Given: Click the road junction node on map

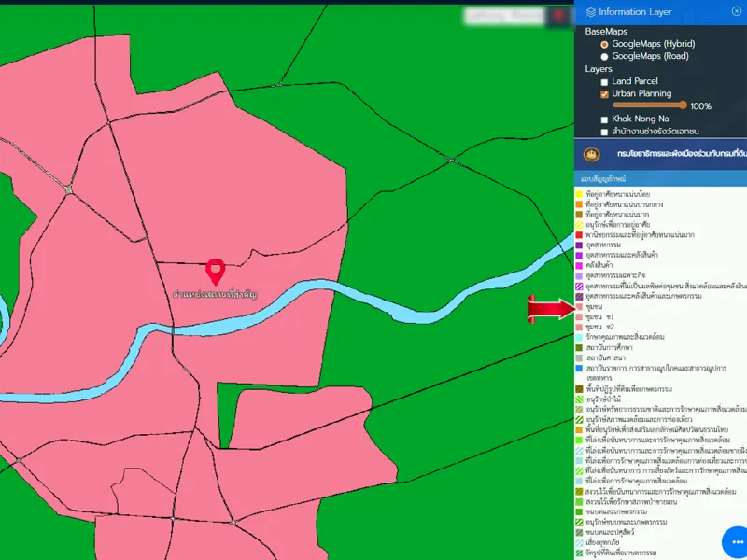Looking at the screenshot, I should [x=68, y=189].
